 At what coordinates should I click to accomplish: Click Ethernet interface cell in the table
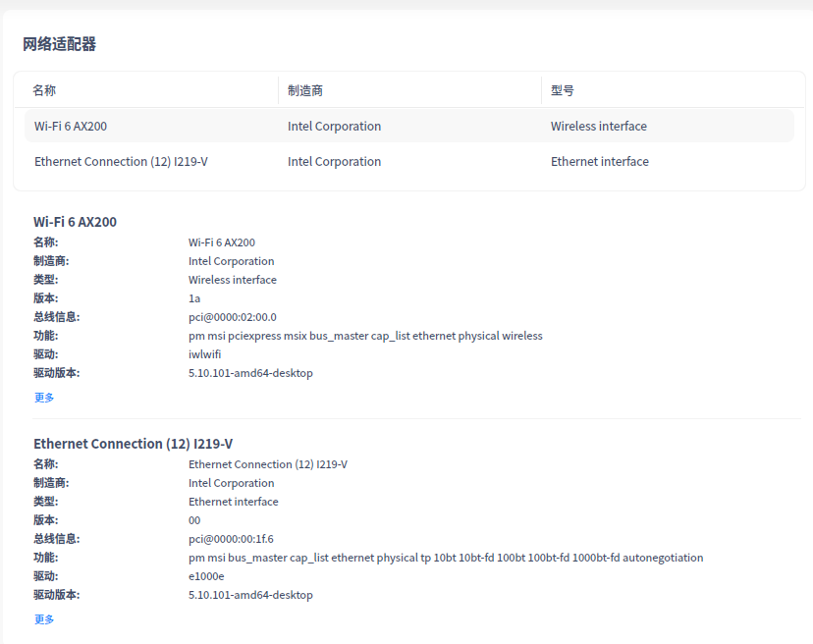click(x=600, y=161)
